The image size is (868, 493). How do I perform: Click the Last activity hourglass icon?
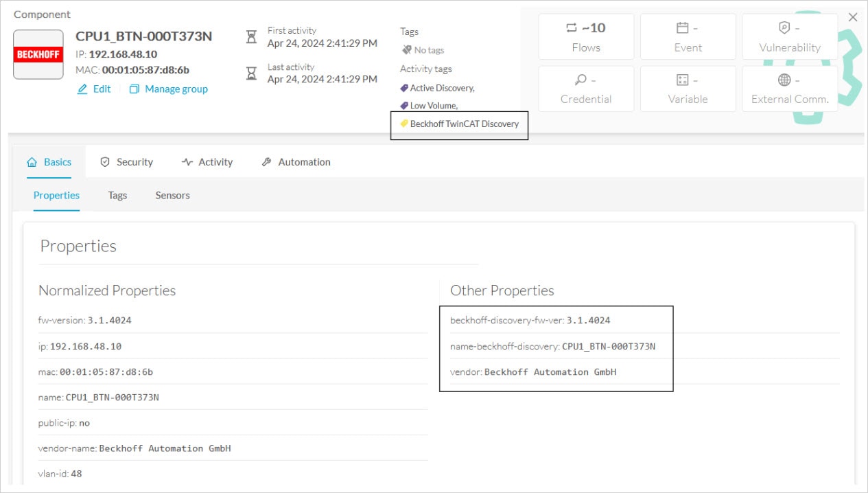(x=252, y=73)
